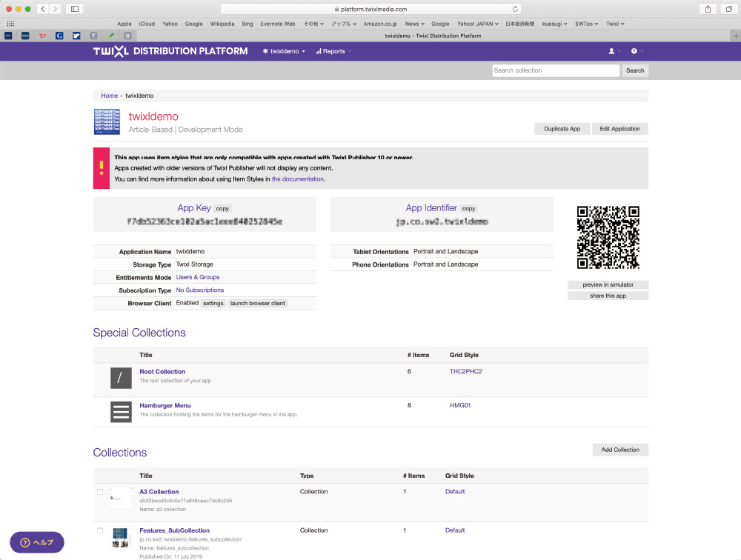Open the HMG01 grid style link
741x560 pixels.
[x=460, y=405]
